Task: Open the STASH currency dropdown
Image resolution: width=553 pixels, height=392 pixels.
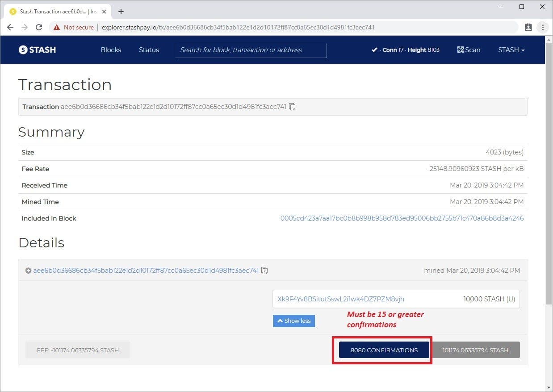Action: point(511,50)
